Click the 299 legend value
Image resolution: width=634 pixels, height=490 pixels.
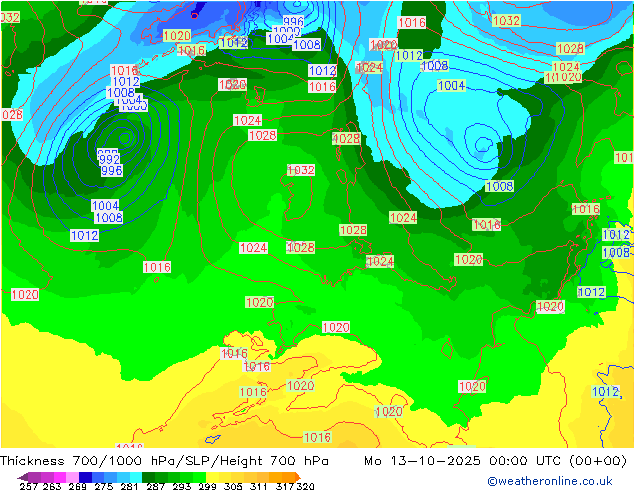point(207,486)
